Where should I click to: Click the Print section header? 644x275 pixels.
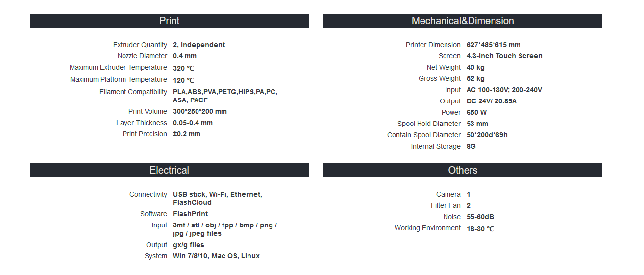169,21
